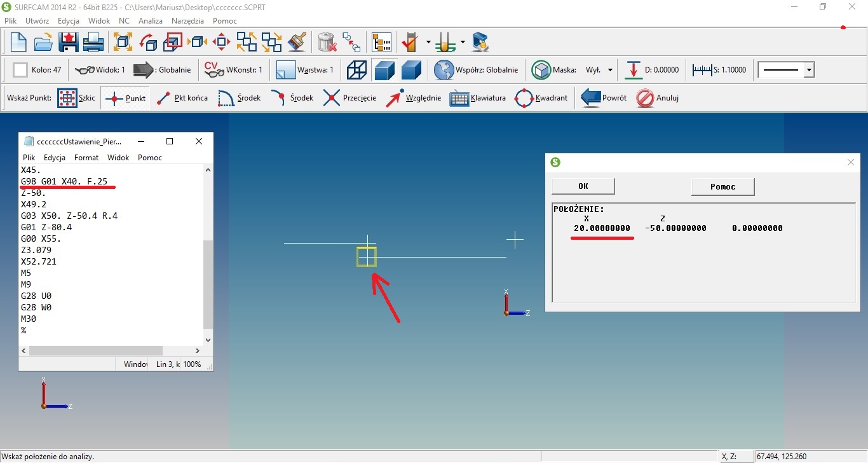Choose Środek snap with dotted arc icon

click(239, 98)
